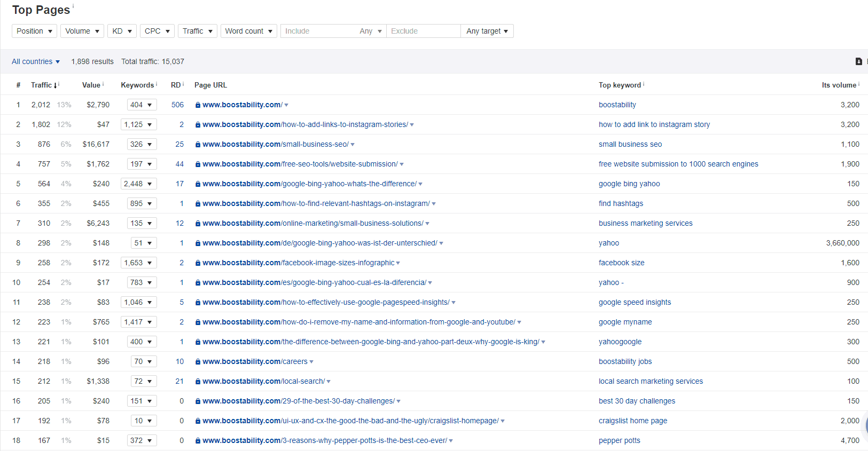Click the 'google speed insights' keyword
868x451 pixels.
[x=635, y=302]
